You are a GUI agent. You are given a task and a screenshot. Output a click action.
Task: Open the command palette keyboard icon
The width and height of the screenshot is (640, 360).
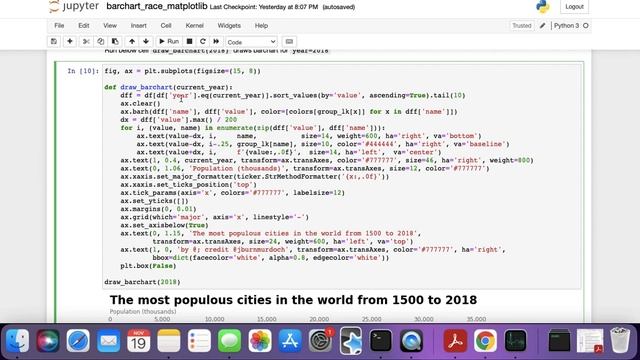[x=289, y=42]
